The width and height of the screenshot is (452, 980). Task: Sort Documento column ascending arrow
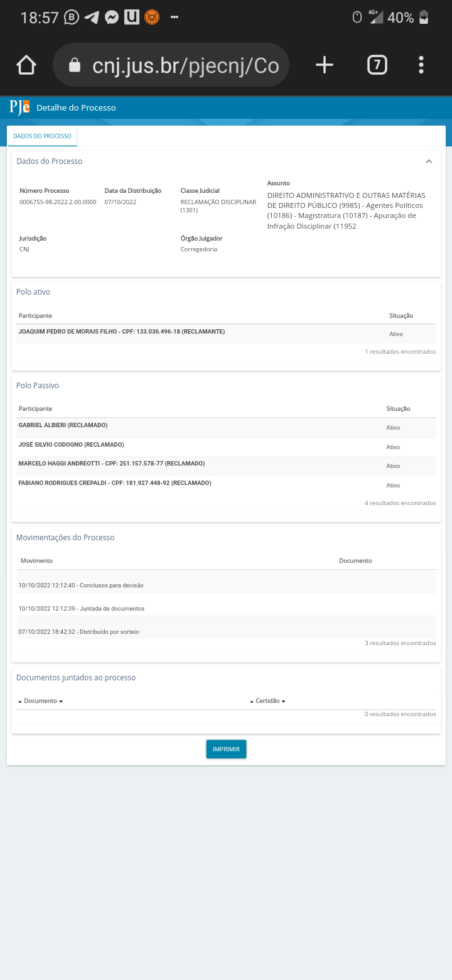tap(20, 701)
